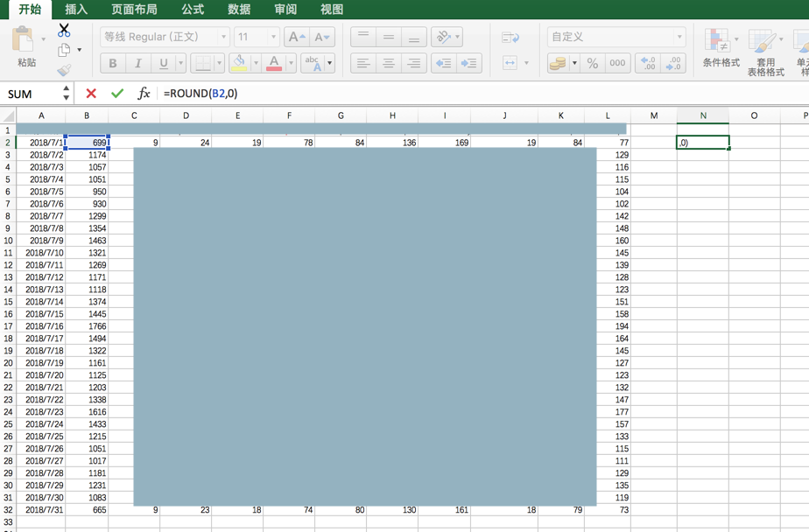Open the merge cells dropdown arrow
This screenshot has height=532, width=809.
[526, 63]
